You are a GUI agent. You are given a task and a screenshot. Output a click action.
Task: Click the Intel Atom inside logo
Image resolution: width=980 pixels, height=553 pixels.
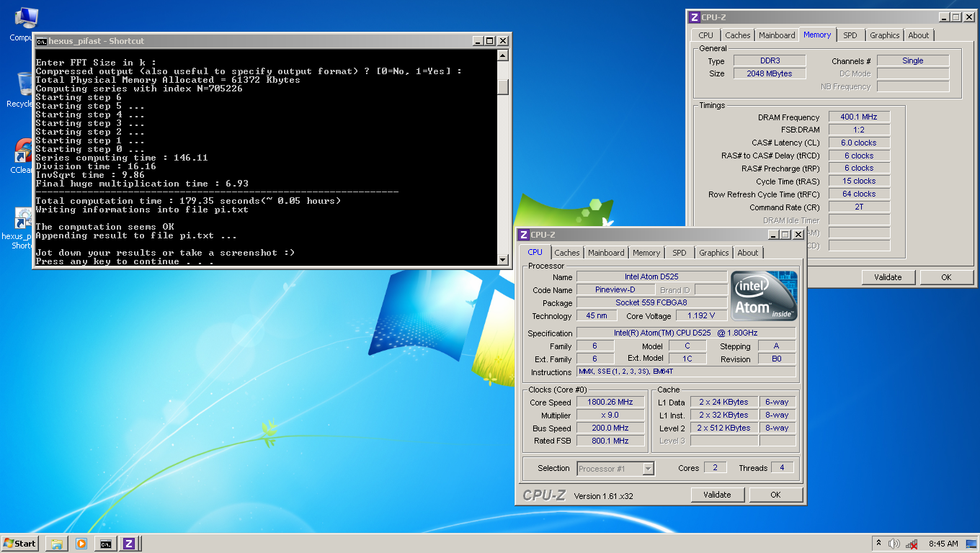[x=765, y=296]
